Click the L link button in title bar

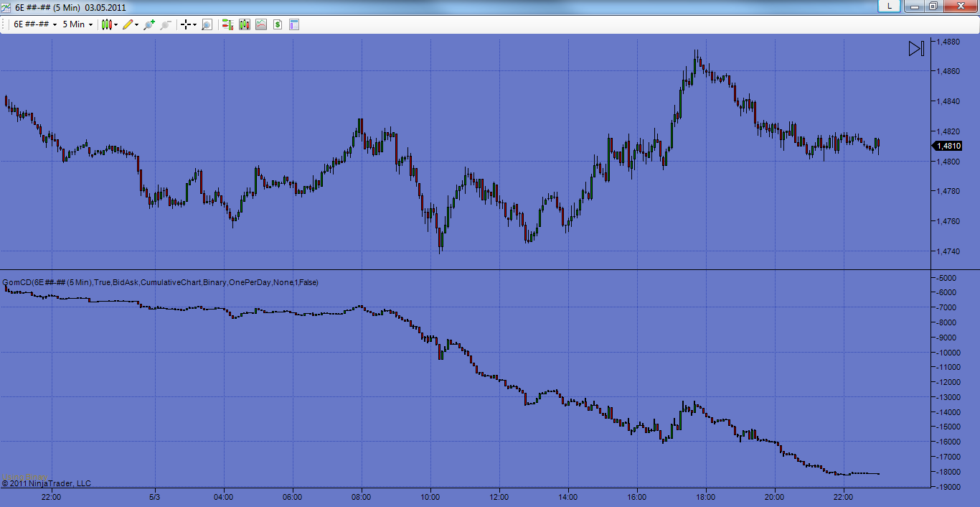890,6
